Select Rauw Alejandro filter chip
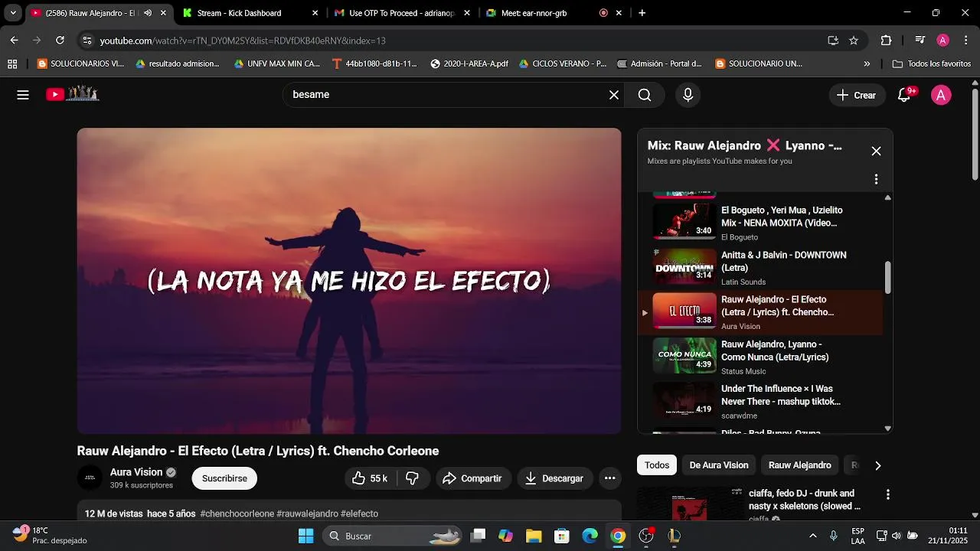980x551 pixels. click(x=799, y=465)
